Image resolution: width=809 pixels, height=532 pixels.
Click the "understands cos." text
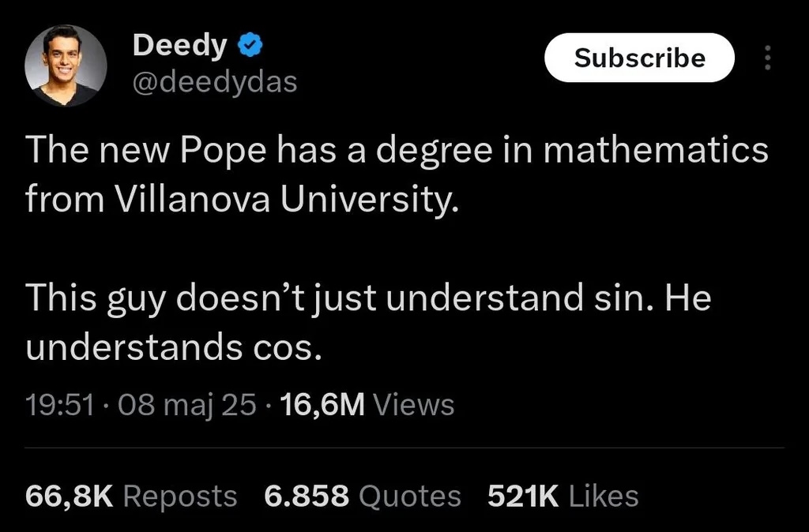point(174,347)
